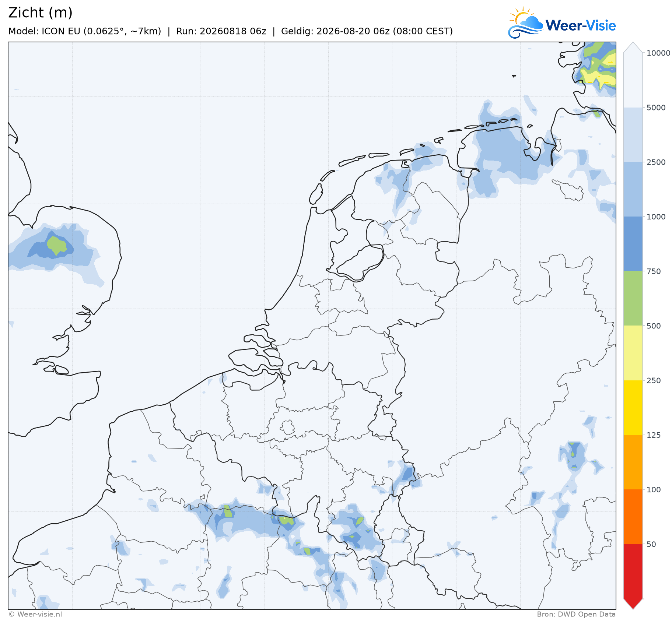Select the dark blue 750-1000 colorbar segment
This screenshot has width=672, height=619.
[633, 244]
